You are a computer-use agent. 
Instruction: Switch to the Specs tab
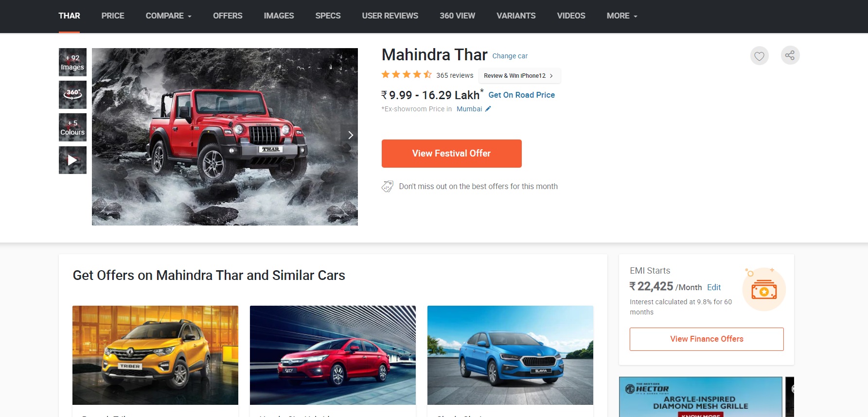(x=328, y=16)
